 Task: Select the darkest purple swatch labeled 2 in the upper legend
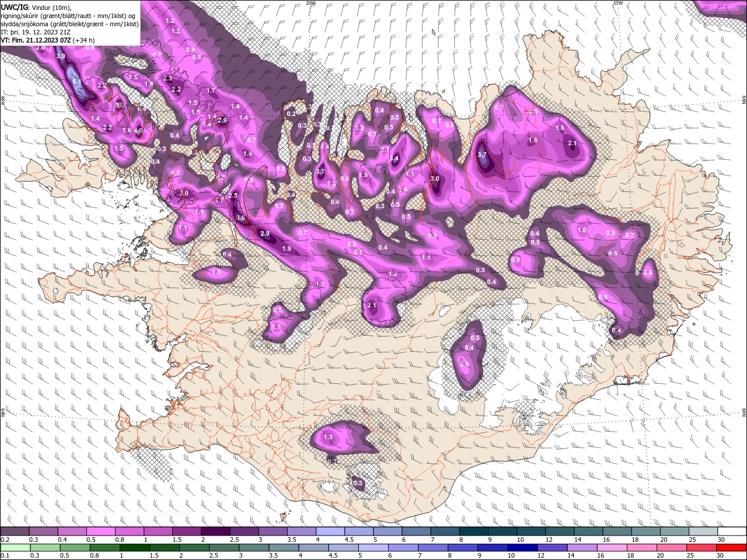click(215, 531)
